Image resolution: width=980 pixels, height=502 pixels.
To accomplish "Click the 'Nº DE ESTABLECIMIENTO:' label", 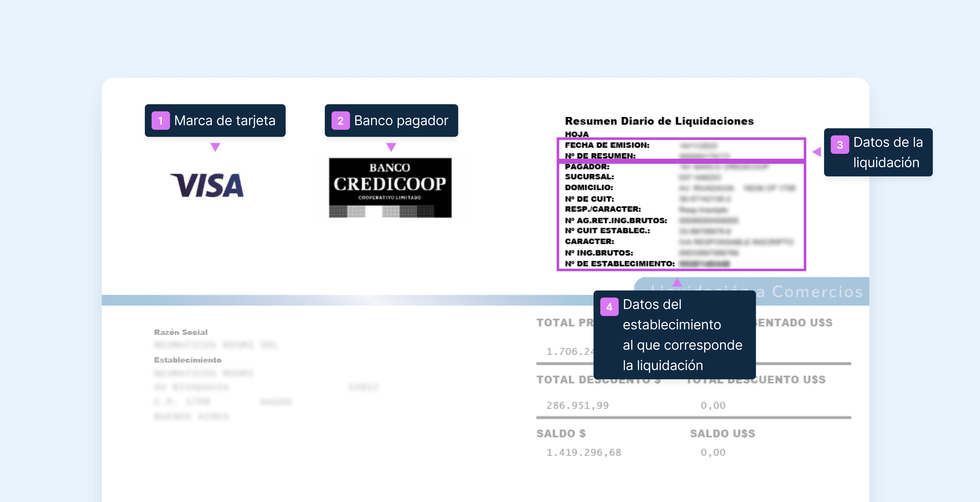I will pos(620,263).
